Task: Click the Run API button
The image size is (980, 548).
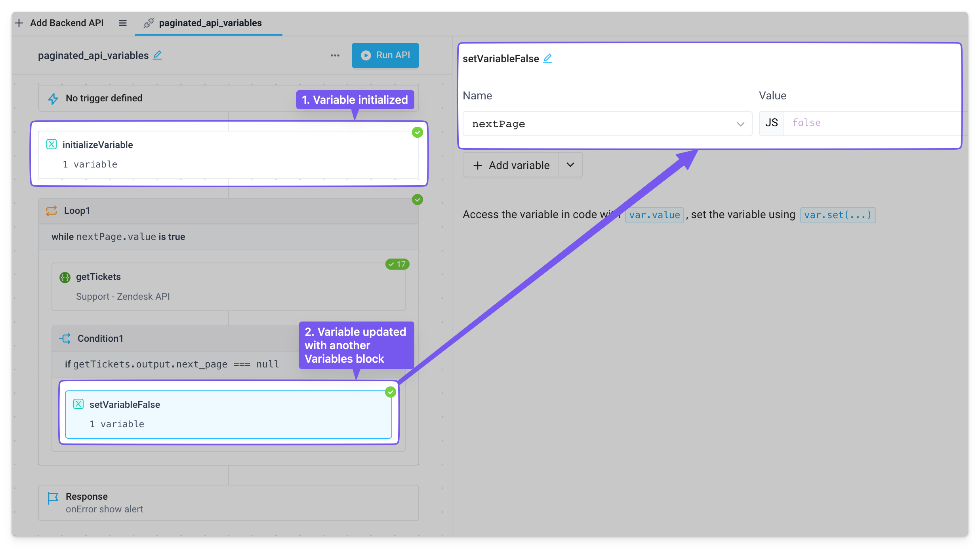Action: coord(385,55)
